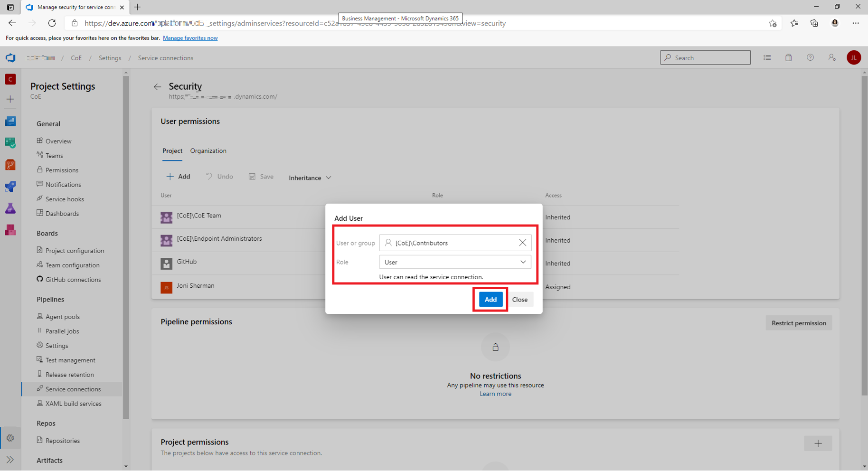The image size is (868, 471).
Task: Open a new browser tab
Action: (x=137, y=7)
